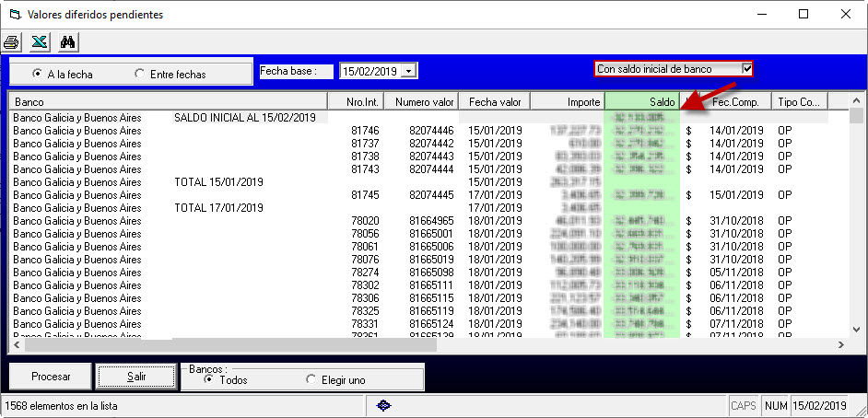Viewport: 868px width, 418px height.
Task: Export list with the Excel icon
Action: [x=40, y=42]
